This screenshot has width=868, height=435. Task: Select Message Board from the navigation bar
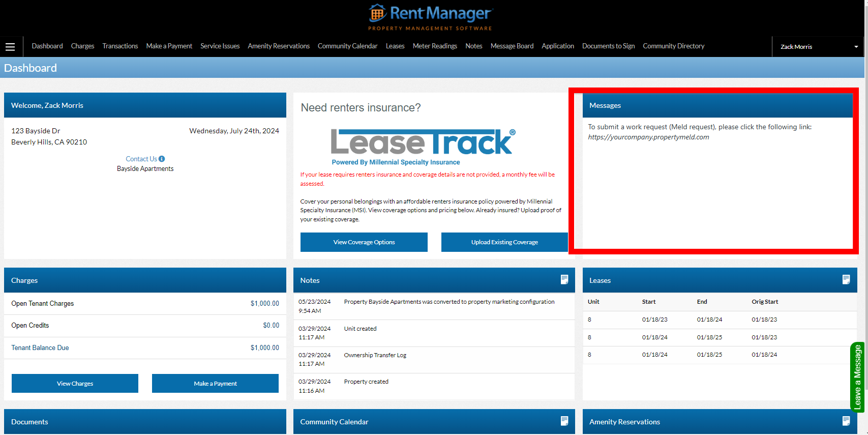click(x=512, y=46)
